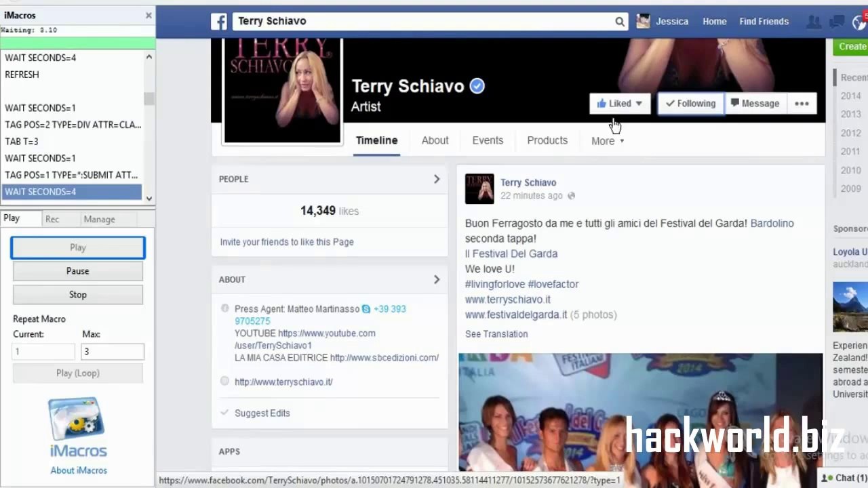The image size is (868, 488).
Task: Pause the running macro
Action: pyautogui.click(x=78, y=271)
